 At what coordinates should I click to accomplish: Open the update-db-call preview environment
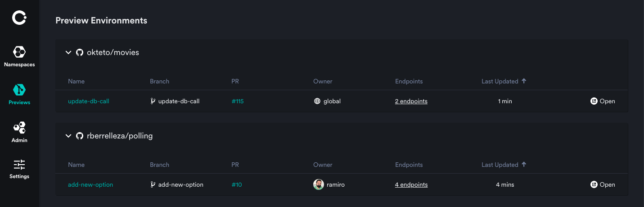[89, 101]
